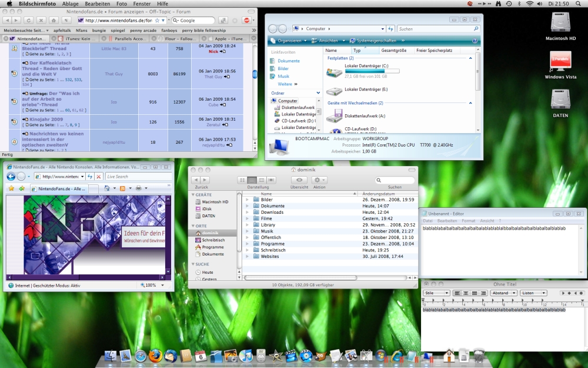Screen dimensions: 588x368
Task: Click Organisieren button in Vista Explorer
Action: (x=289, y=41)
